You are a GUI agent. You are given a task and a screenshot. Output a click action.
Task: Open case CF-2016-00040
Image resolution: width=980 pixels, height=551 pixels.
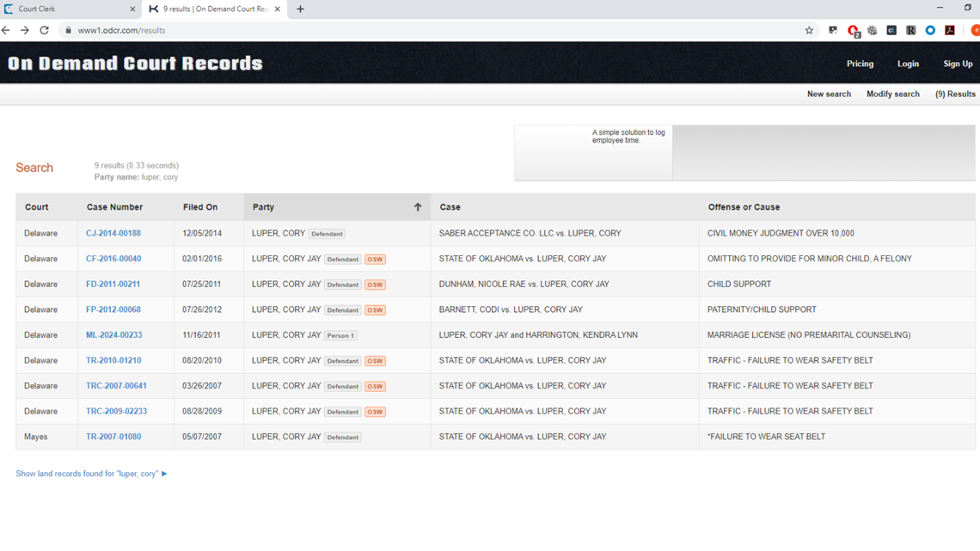pos(113,259)
